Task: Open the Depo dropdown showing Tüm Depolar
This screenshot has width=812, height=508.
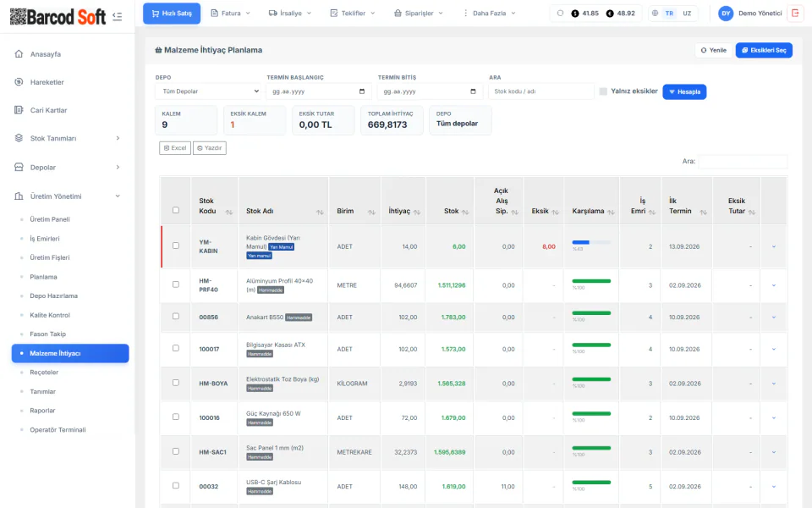Action: click(209, 91)
